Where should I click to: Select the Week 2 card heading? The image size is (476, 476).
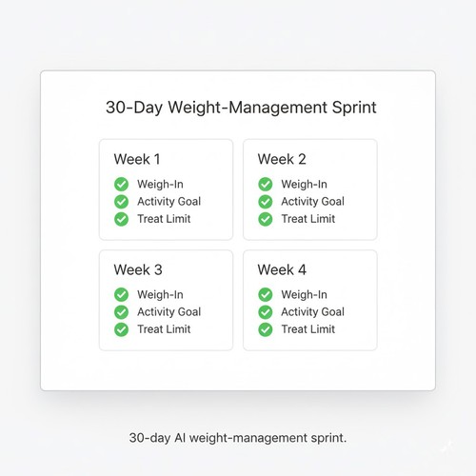(x=282, y=159)
